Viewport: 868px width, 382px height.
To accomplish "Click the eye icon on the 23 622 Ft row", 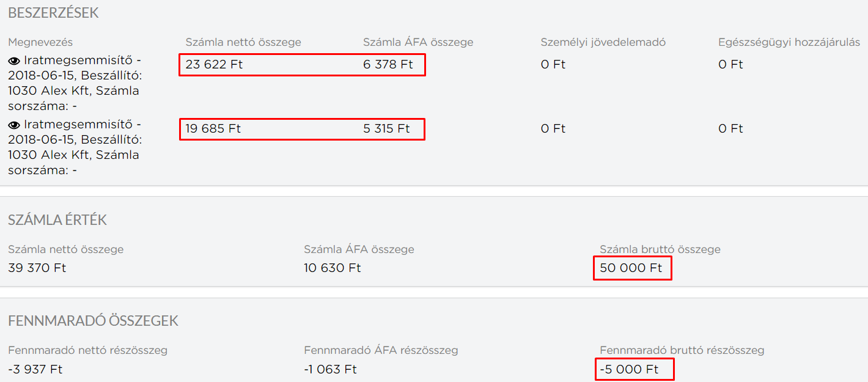I will 14,61.
